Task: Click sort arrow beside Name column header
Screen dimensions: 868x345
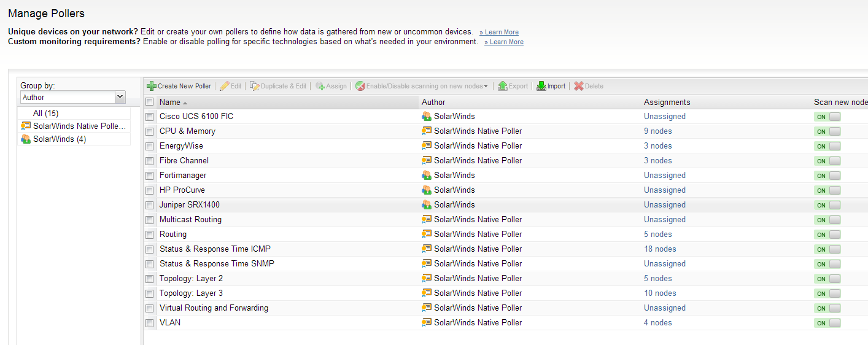Action: tap(185, 103)
